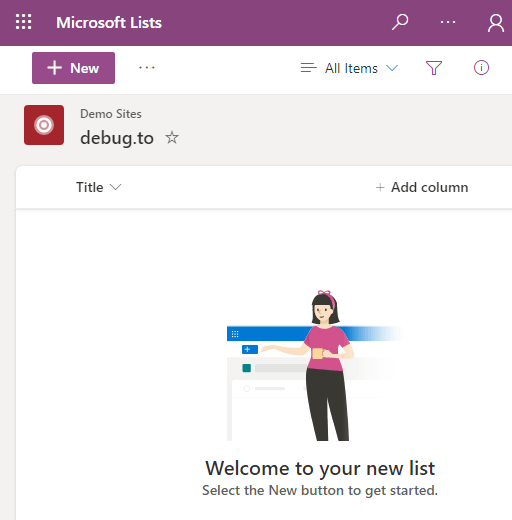512x520 pixels.
Task: Click the welcome illustration image
Action: coord(315,365)
